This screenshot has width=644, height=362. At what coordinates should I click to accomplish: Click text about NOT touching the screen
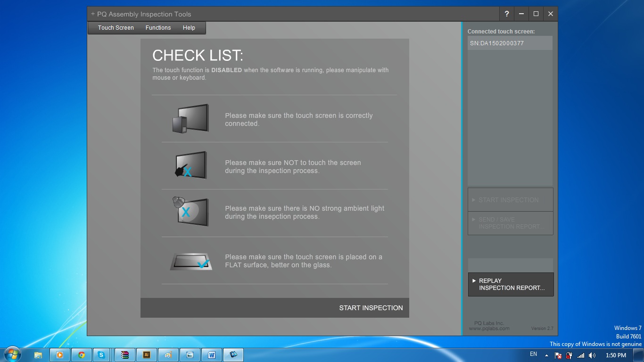[x=293, y=166]
